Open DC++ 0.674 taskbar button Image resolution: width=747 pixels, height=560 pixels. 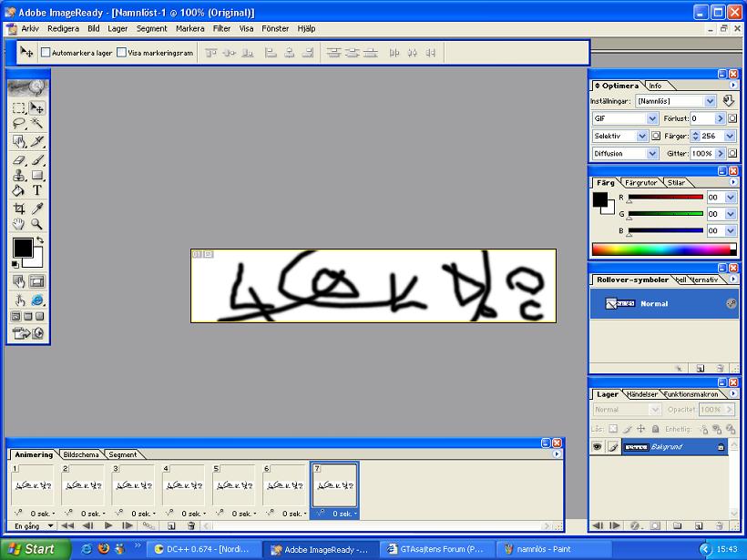coord(203,549)
